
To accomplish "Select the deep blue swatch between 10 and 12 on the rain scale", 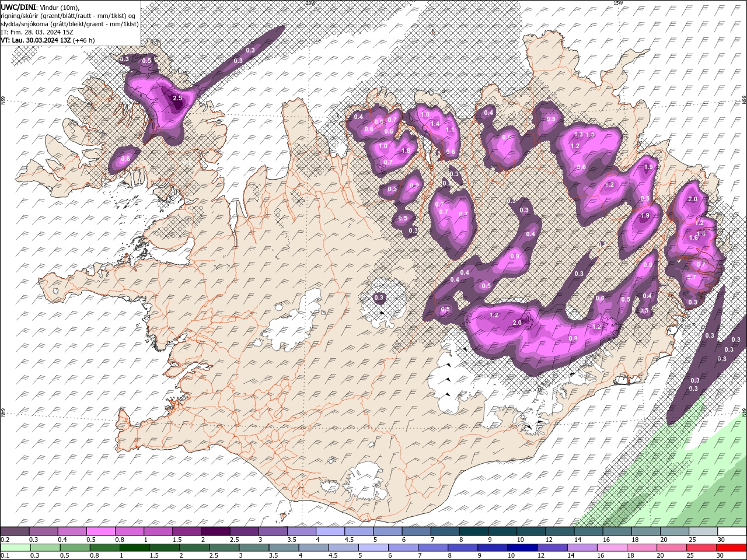I will tap(522, 548).
